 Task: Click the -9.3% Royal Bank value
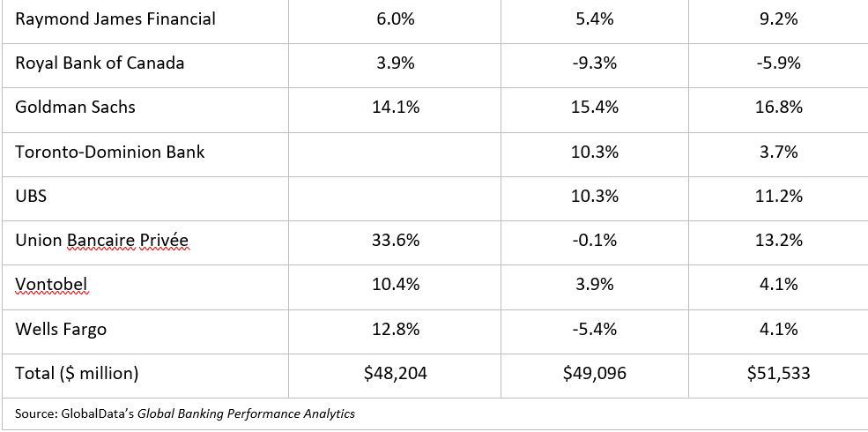595,63
